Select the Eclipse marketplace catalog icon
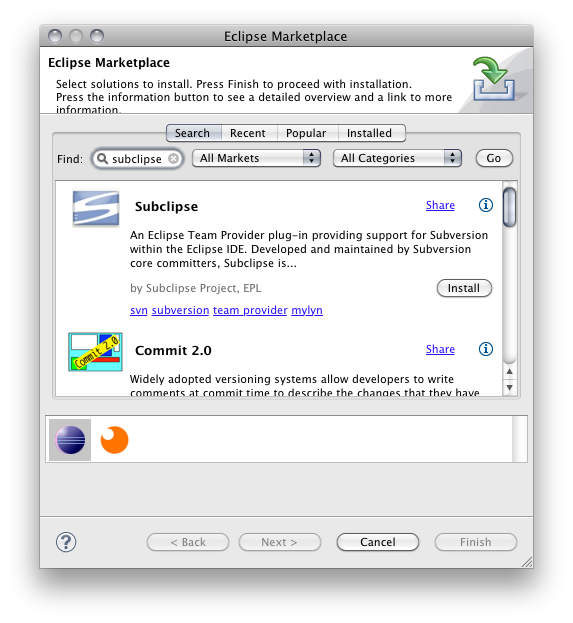Viewport: 573px width, 623px height. [x=70, y=439]
